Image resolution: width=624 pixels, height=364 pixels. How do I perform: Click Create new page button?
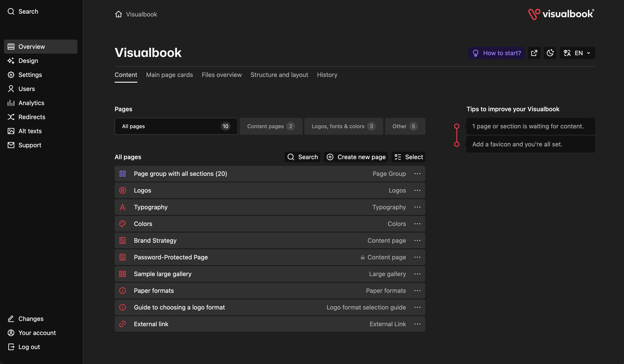pyautogui.click(x=356, y=157)
